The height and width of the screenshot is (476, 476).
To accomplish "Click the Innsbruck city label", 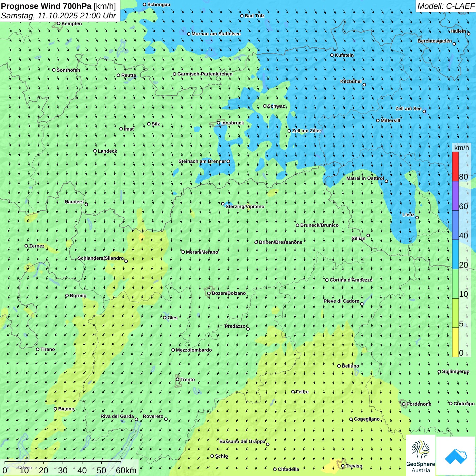I will [233, 123].
